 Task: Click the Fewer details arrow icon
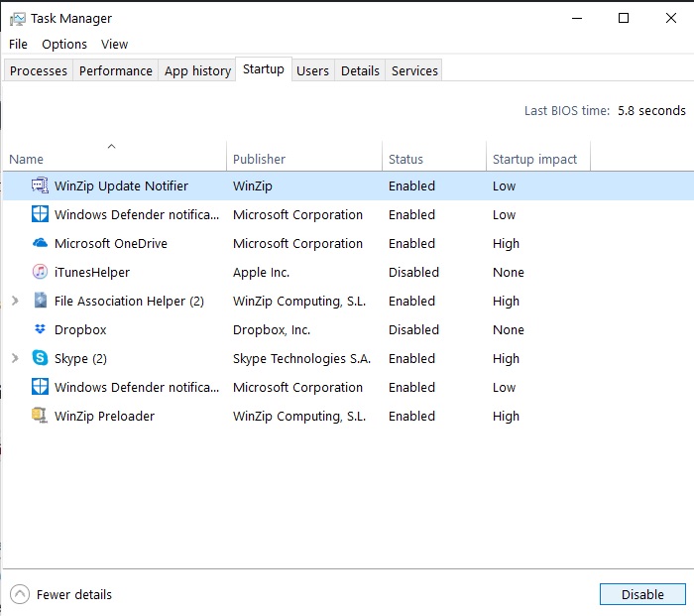click(20, 594)
